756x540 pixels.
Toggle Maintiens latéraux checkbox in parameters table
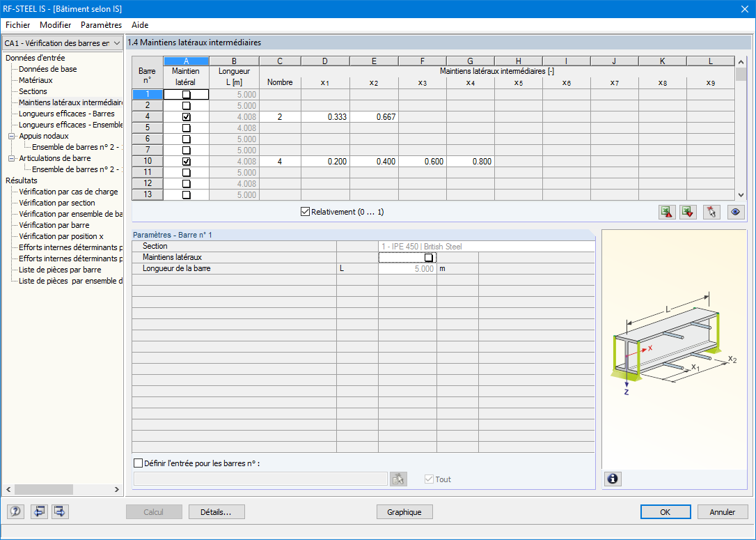pyautogui.click(x=429, y=258)
